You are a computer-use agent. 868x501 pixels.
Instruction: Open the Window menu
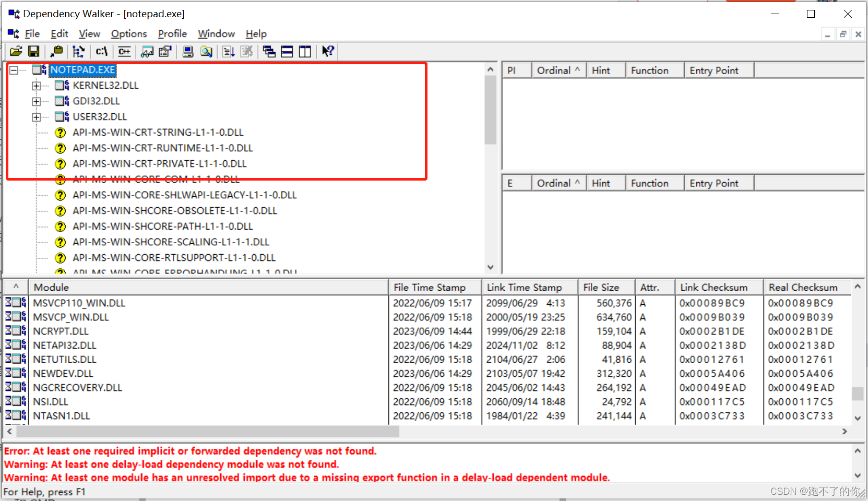(216, 33)
